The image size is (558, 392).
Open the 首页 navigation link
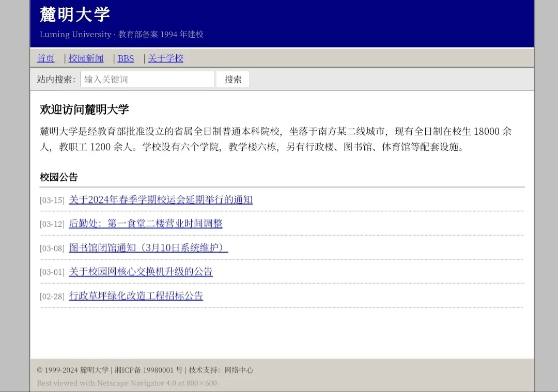(x=45, y=58)
